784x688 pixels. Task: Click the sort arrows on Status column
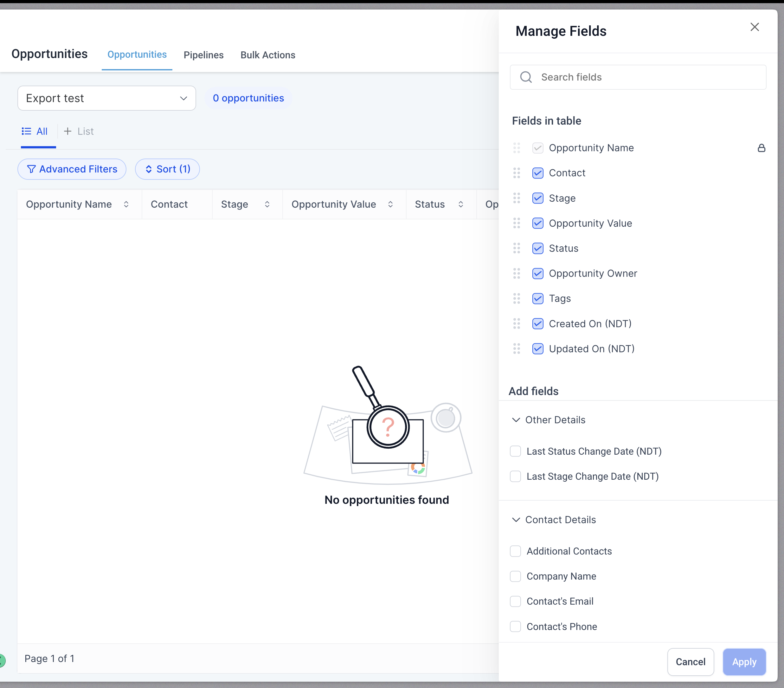click(460, 204)
